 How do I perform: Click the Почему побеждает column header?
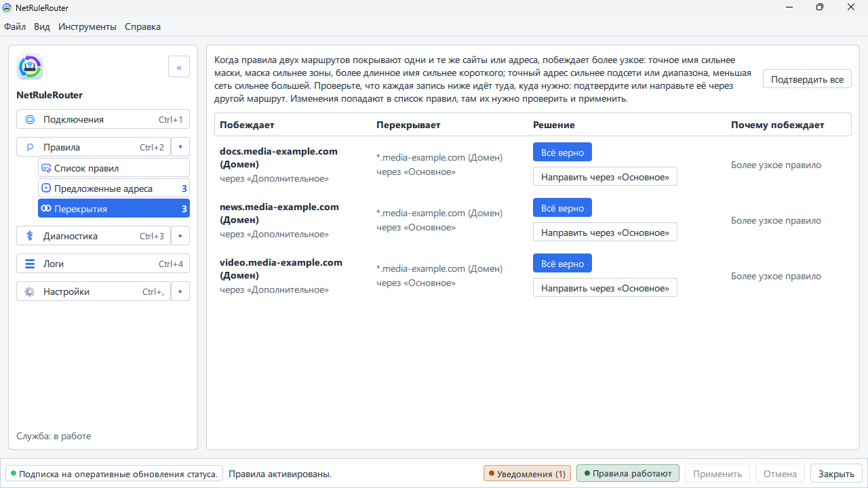[778, 125]
